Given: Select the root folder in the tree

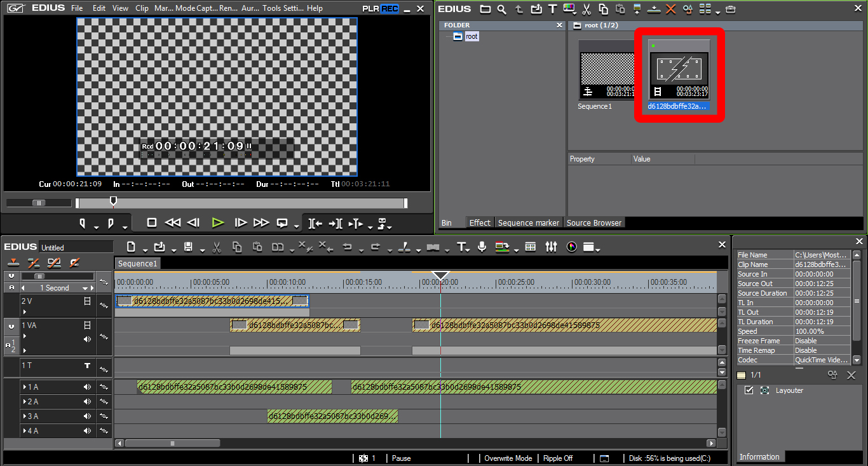Looking at the screenshot, I should [471, 36].
